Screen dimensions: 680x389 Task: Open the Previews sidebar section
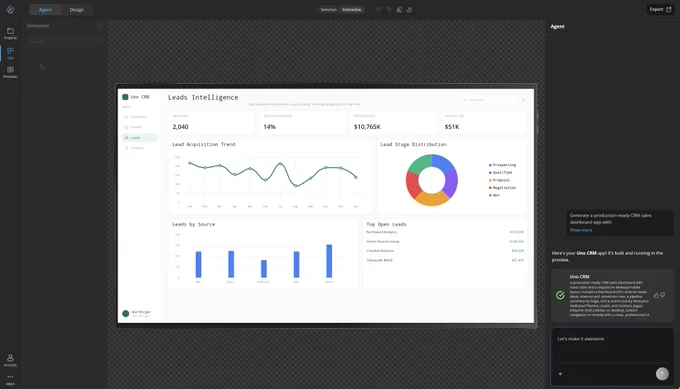10,72
